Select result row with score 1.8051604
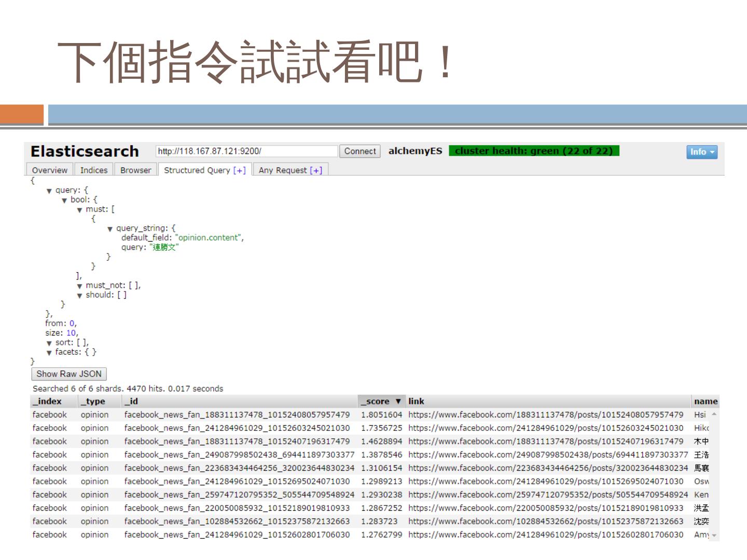The width and height of the screenshot is (747, 560). (370, 415)
